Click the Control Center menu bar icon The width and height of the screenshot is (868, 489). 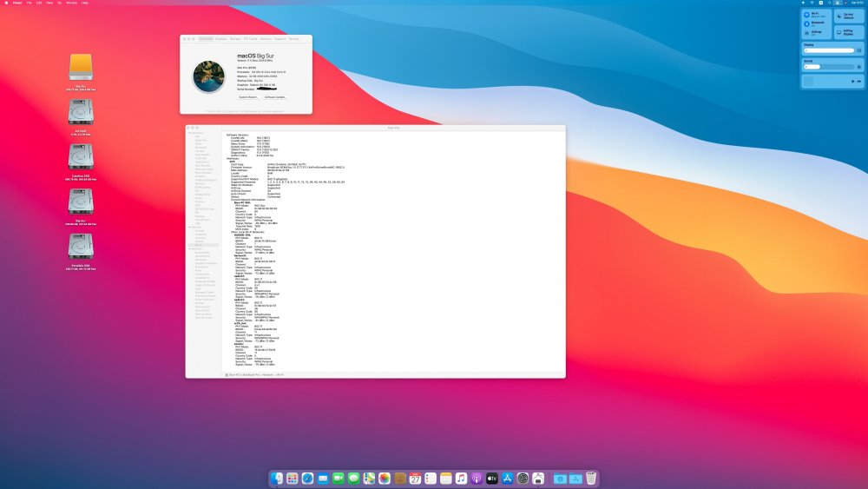[838, 3]
